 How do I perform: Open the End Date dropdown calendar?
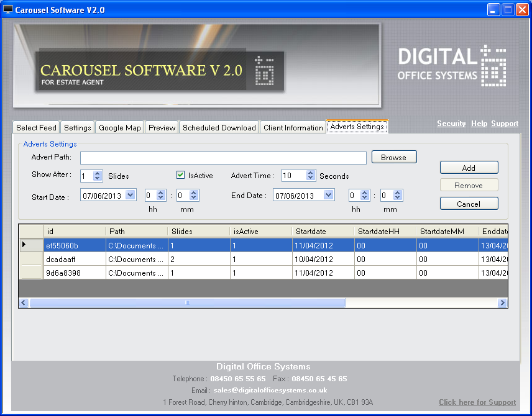328,195
